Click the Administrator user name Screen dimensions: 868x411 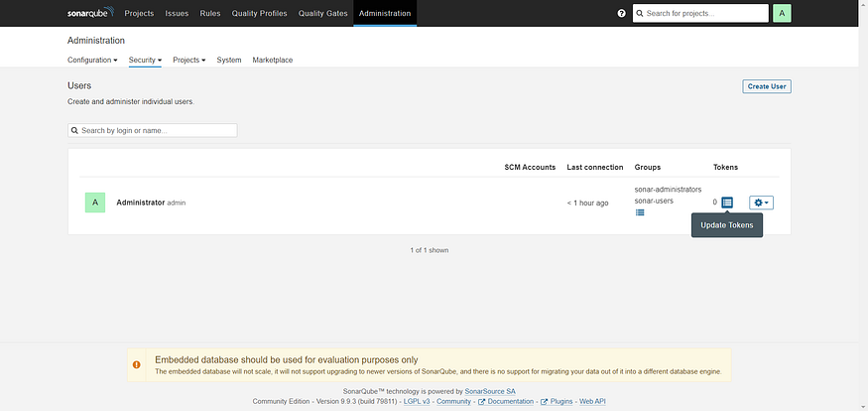(141, 203)
